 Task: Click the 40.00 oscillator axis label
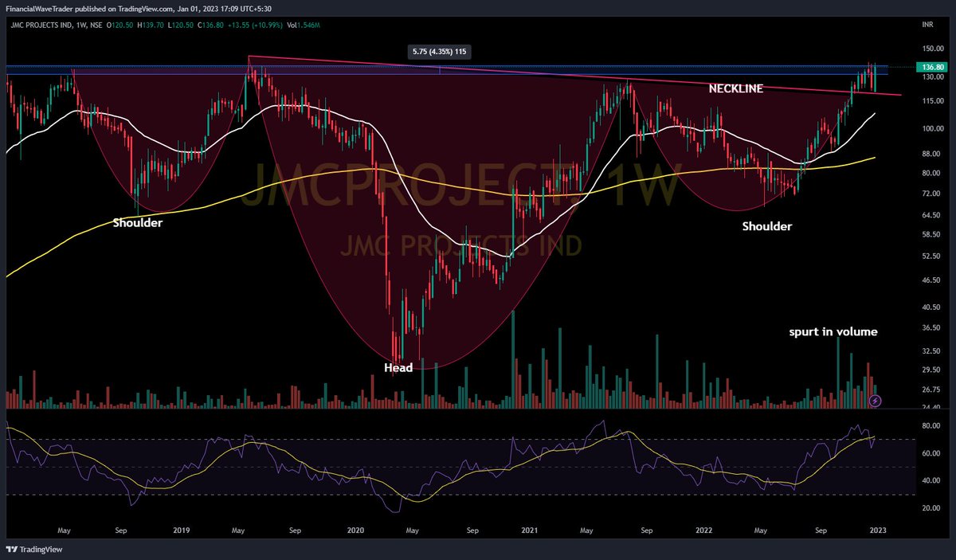pos(931,480)
